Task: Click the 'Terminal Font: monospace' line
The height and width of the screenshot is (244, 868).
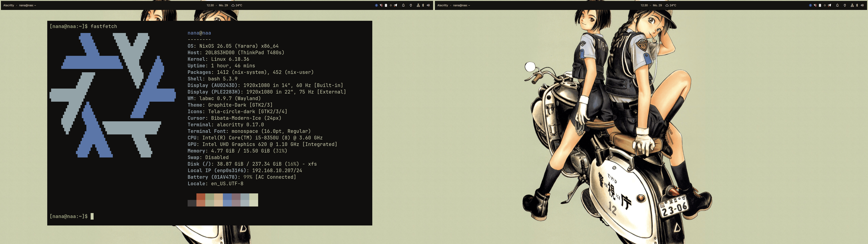Action: tap(249, 131)
